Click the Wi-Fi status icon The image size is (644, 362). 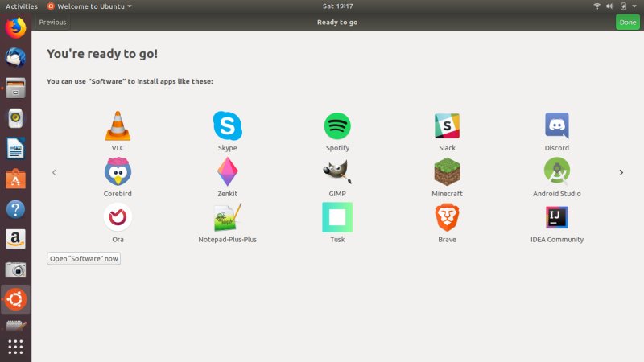pyautogui.click(x=597, y=6)
